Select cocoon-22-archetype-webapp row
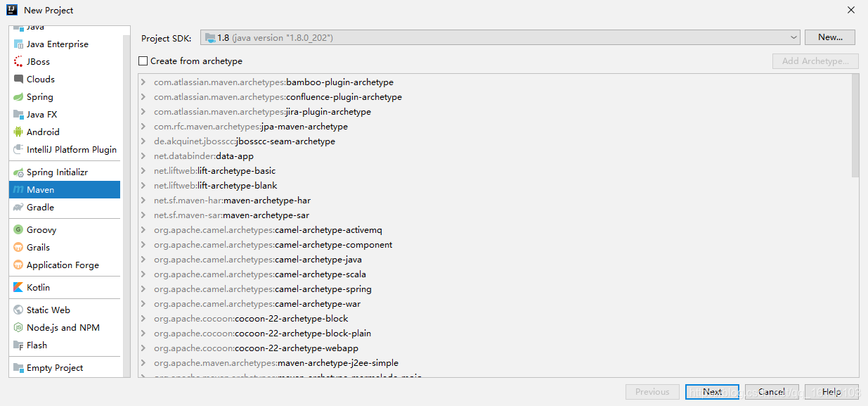 point(495,348)
